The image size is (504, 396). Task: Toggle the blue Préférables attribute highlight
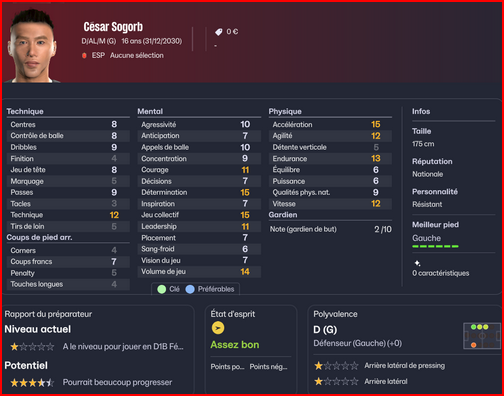(210, 289)
